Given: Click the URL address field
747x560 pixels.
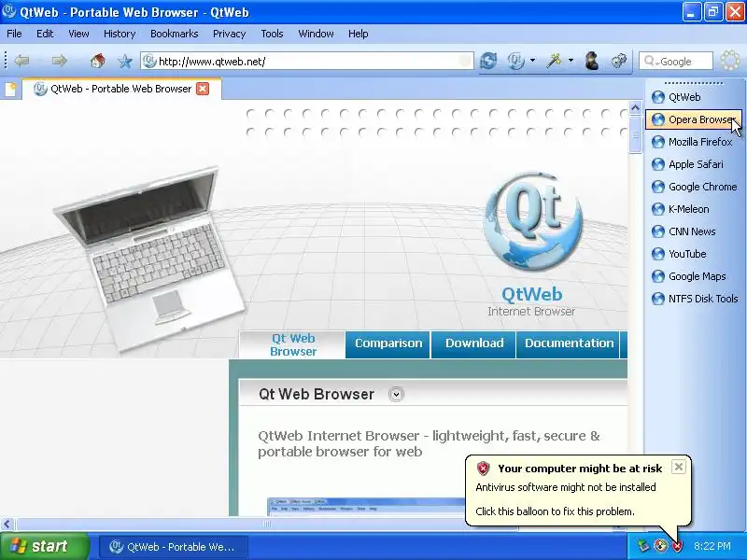Looking at the screenshot, I should [x=307, y=61].
